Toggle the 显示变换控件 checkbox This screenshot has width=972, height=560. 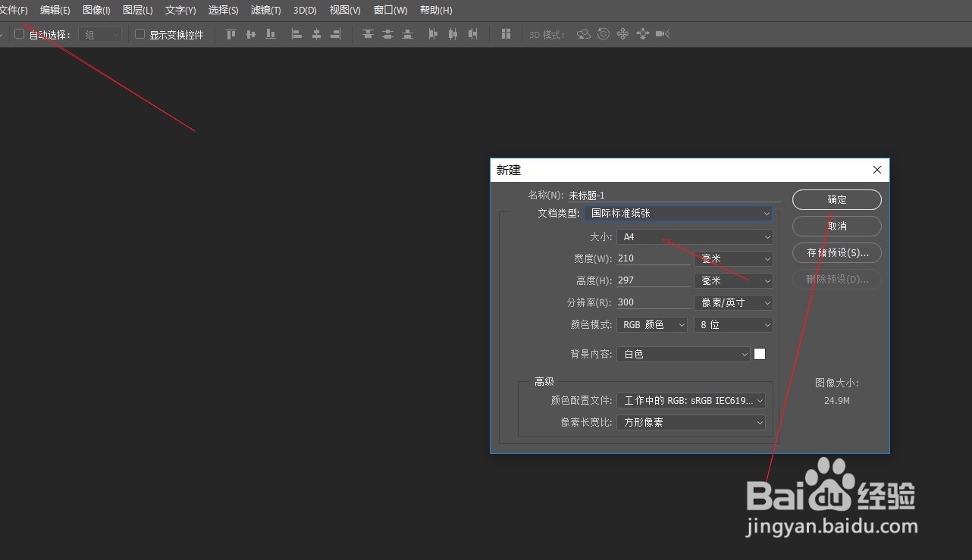click(140, 34)
